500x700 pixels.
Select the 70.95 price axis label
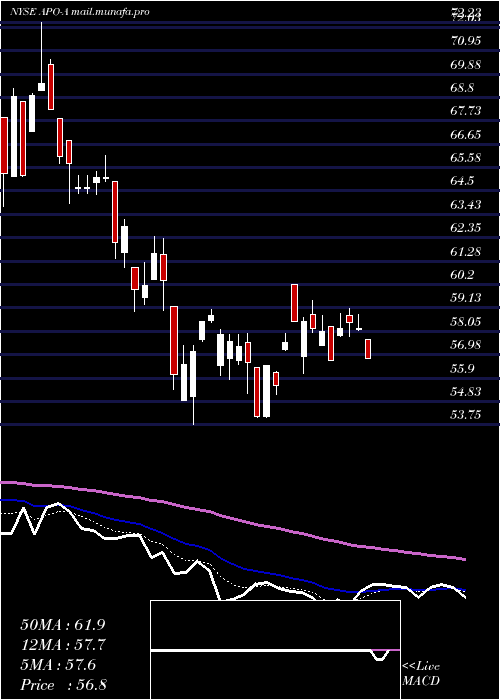point(465,41)
